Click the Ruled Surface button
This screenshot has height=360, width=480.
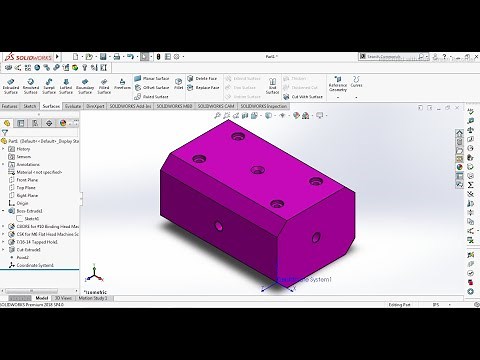point(151,97)
